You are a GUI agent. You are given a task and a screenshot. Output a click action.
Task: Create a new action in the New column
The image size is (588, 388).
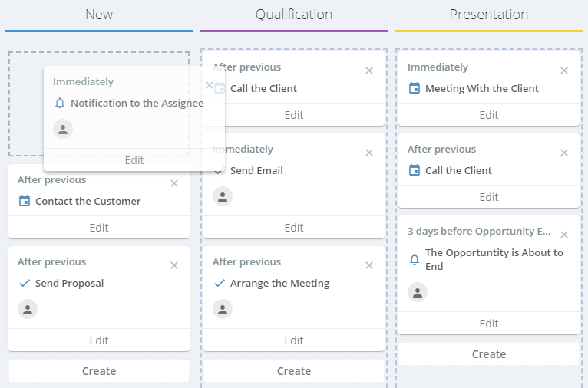pos(99,371)
